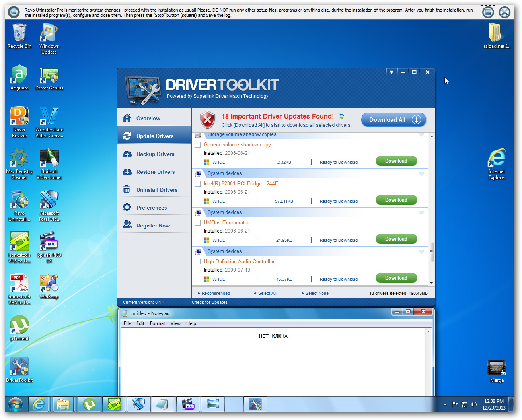Select the Recycle Bin desktop icon

pyautogui.click(x=19, y=36)
